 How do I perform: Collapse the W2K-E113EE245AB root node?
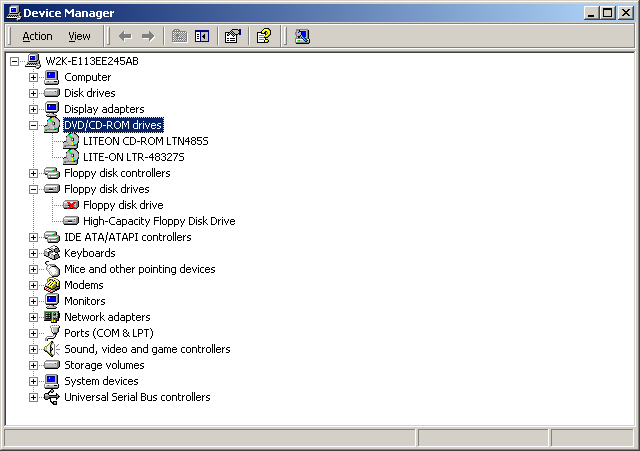(14, 61)
